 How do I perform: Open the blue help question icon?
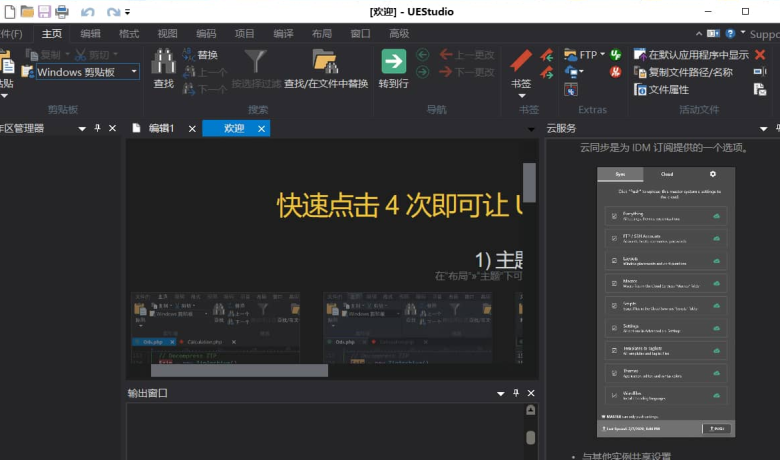click(730, 34)
